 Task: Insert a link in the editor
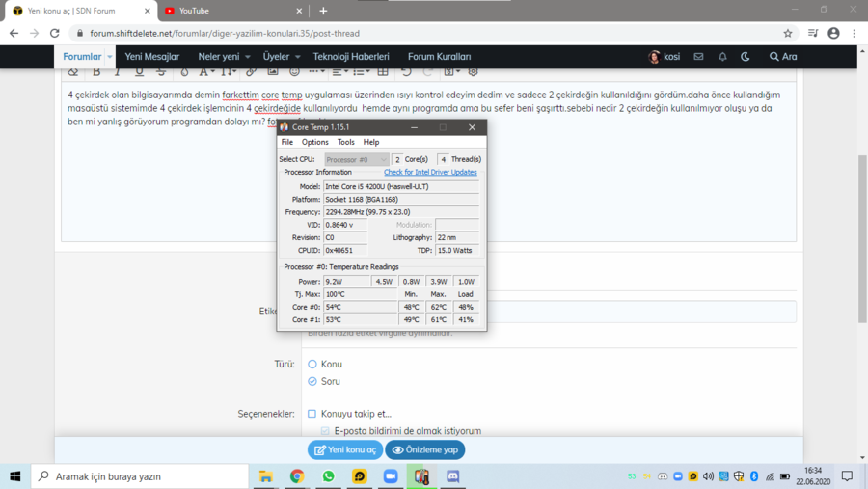point(251,72)
